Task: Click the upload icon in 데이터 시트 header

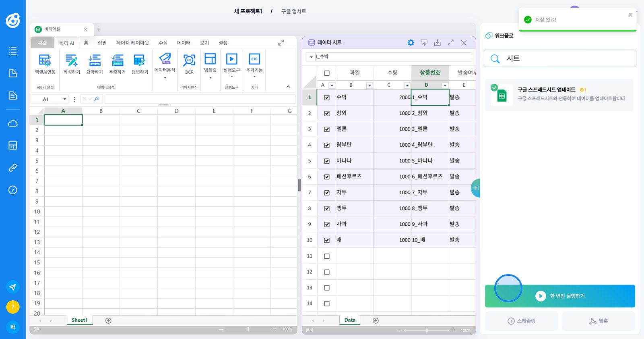Action: pyautogui.click(x=424, y=42)
